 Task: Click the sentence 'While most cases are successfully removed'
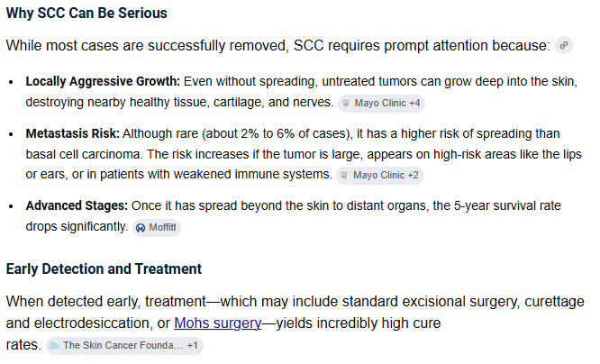click(146, 46)
